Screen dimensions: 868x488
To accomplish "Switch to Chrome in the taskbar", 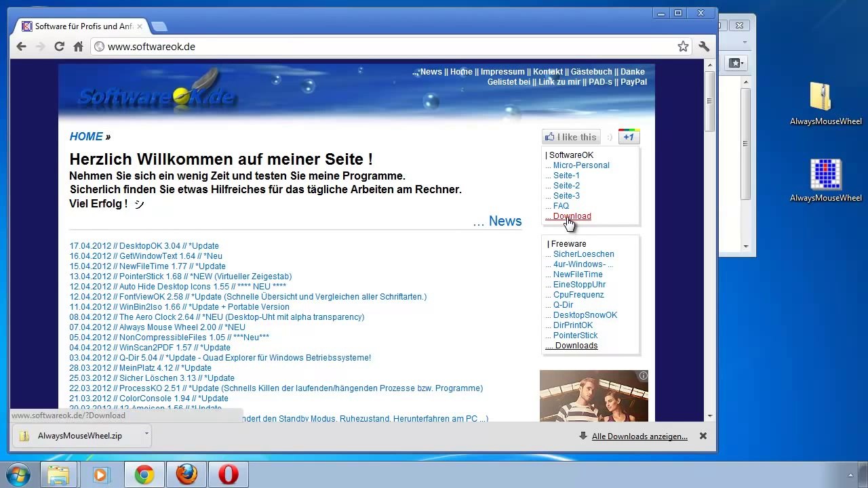I will coord(144,474).
